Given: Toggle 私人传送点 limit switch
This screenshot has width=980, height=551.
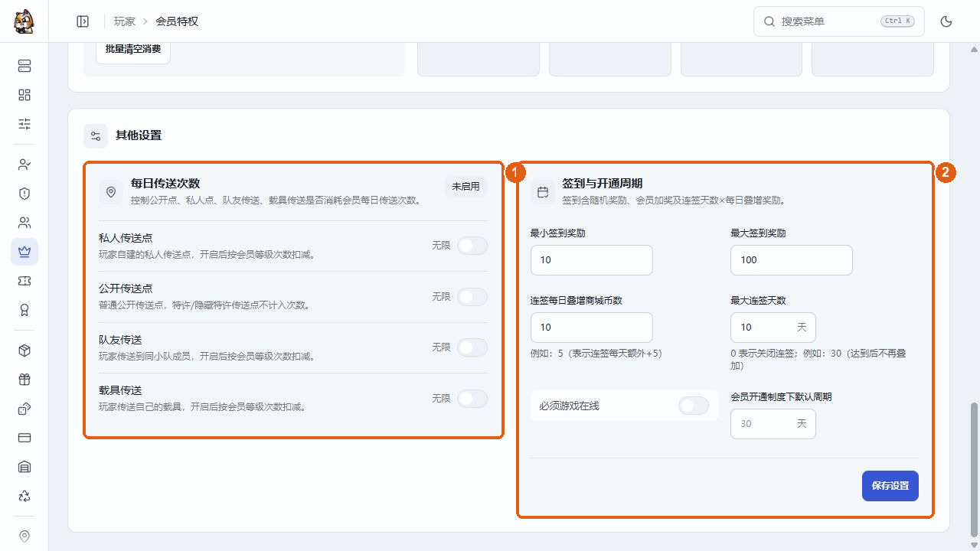Looking at the screenshot, I should coord(472,246).
